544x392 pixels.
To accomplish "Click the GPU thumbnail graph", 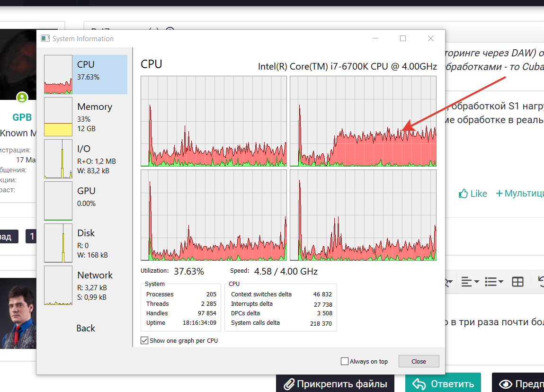I will [58, 201].
